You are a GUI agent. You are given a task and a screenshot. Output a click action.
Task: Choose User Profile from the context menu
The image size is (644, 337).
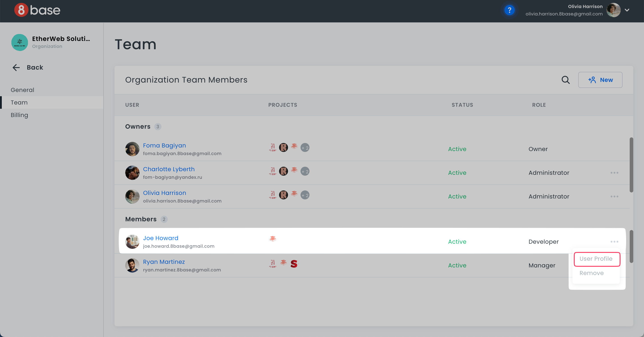pyautogui.click(x=596, y=259)
